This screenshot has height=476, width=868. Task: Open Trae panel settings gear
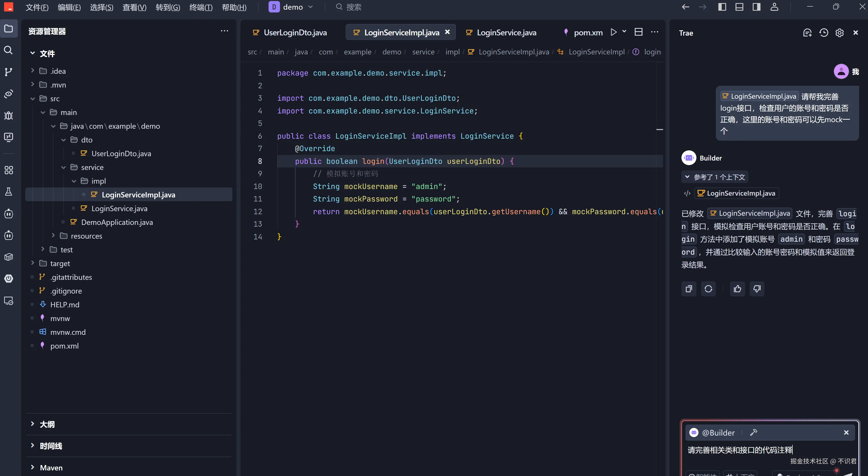coord(839,33)
